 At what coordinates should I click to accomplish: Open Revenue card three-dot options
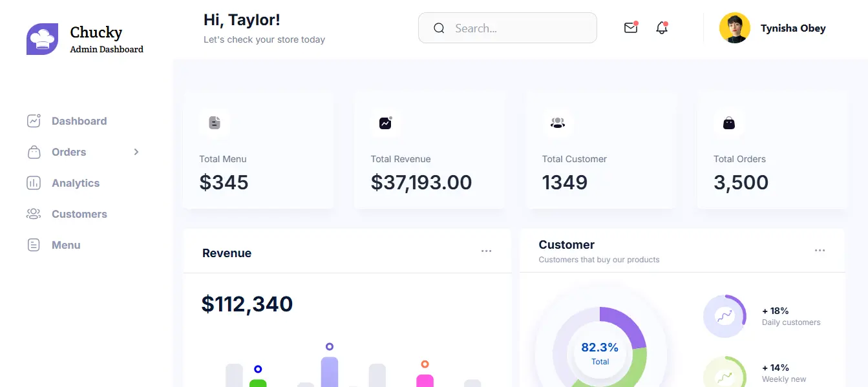[x=486, y=251]
